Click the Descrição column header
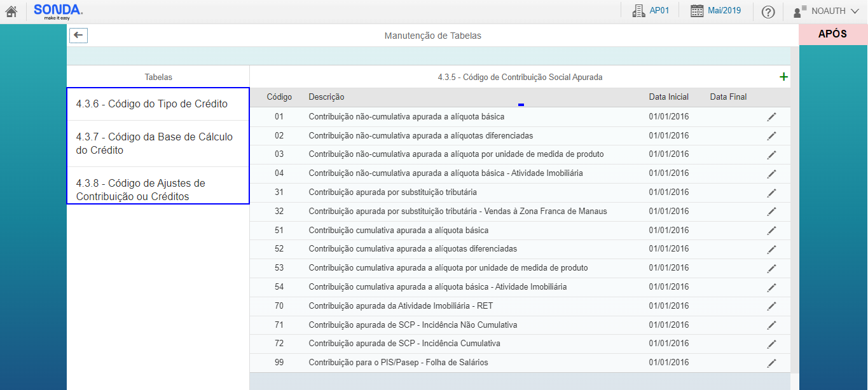Image resolution: width=868 pixels, height=390 pixels. [x=326, y=97]
